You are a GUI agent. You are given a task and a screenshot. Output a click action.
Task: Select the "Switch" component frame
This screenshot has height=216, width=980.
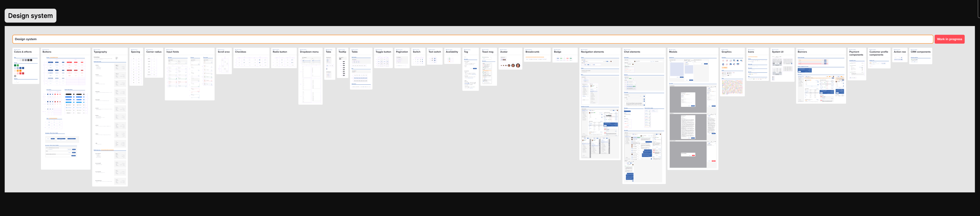418,57
